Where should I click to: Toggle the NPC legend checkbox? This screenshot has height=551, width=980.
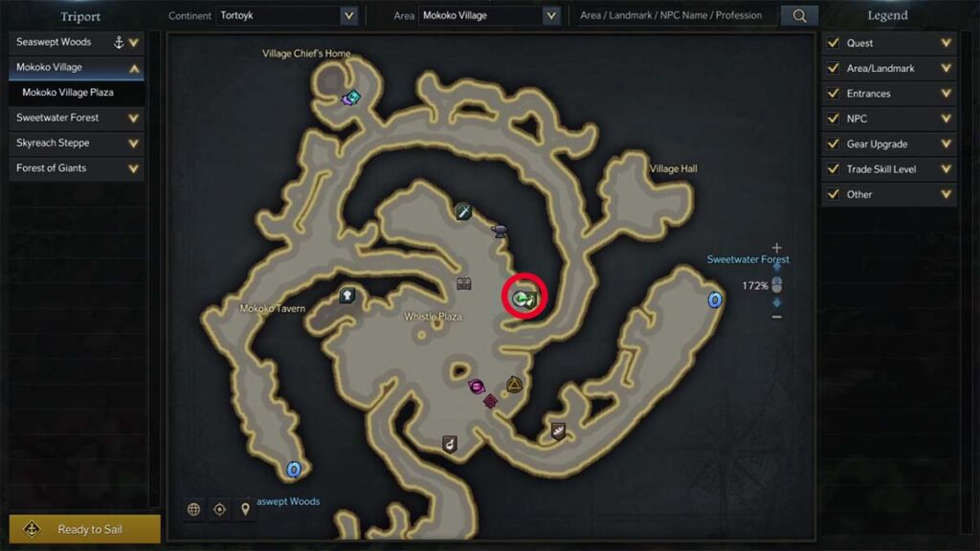pos(834,118)
